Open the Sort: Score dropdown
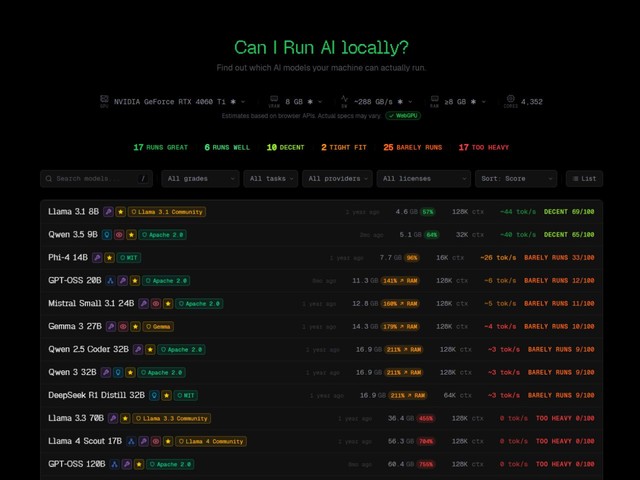640x480 pixels. point(516,179)
